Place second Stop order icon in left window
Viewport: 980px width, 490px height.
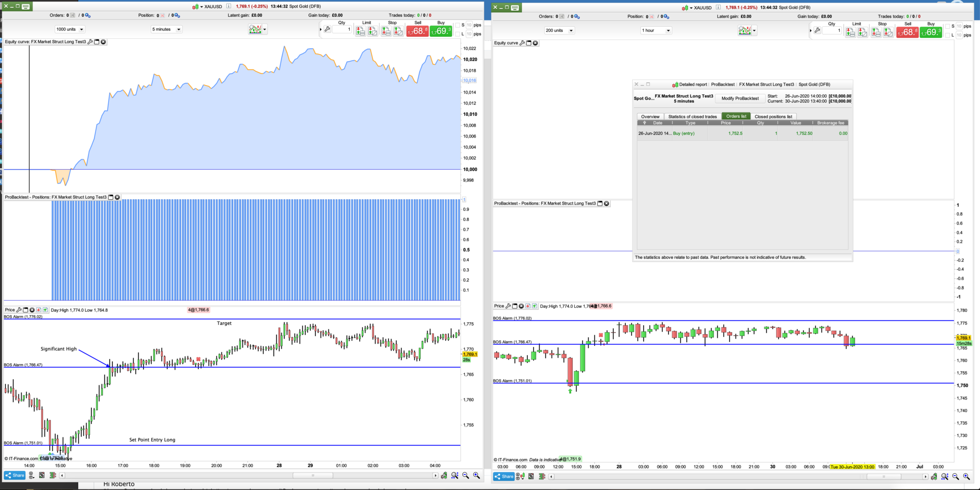[x=398, y=32]
